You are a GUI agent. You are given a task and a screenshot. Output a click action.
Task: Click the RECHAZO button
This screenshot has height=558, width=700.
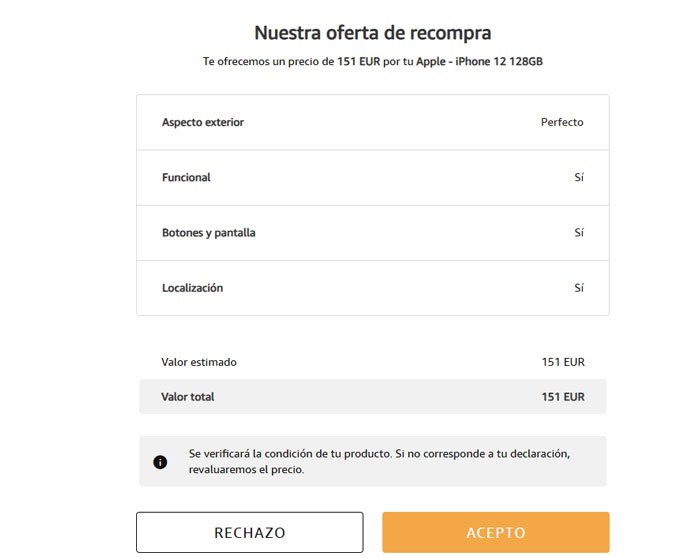249,532
